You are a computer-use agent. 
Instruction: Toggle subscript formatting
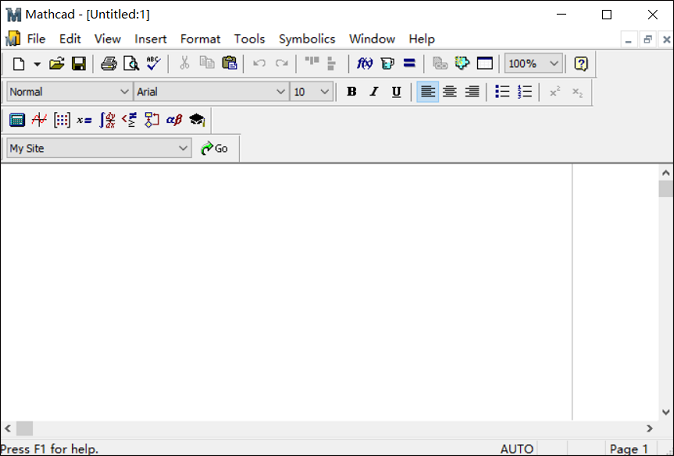point(577,92)
